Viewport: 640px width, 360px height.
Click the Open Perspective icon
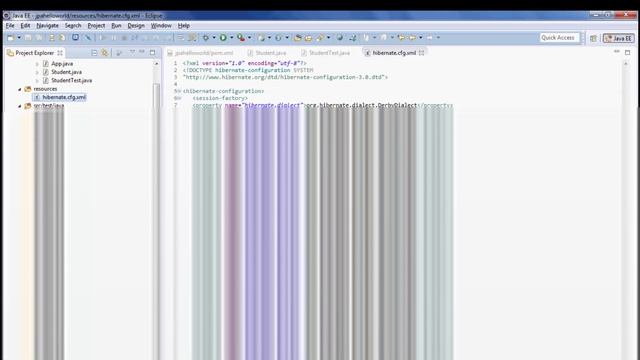[593, 38]
